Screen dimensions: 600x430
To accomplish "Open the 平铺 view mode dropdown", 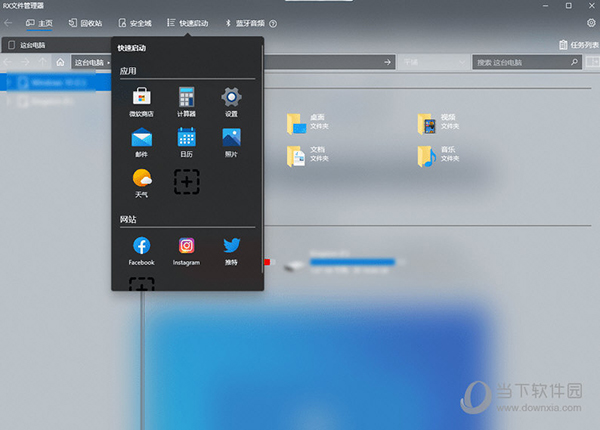I will pyautogui.click(x=434, y=62).
